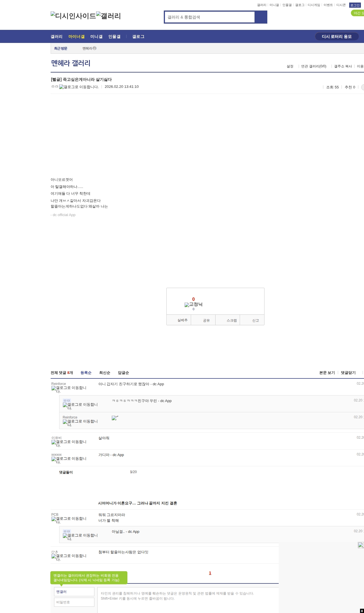
Task: Collapse comments with 댓글닫기
Action: coord(348,373)
